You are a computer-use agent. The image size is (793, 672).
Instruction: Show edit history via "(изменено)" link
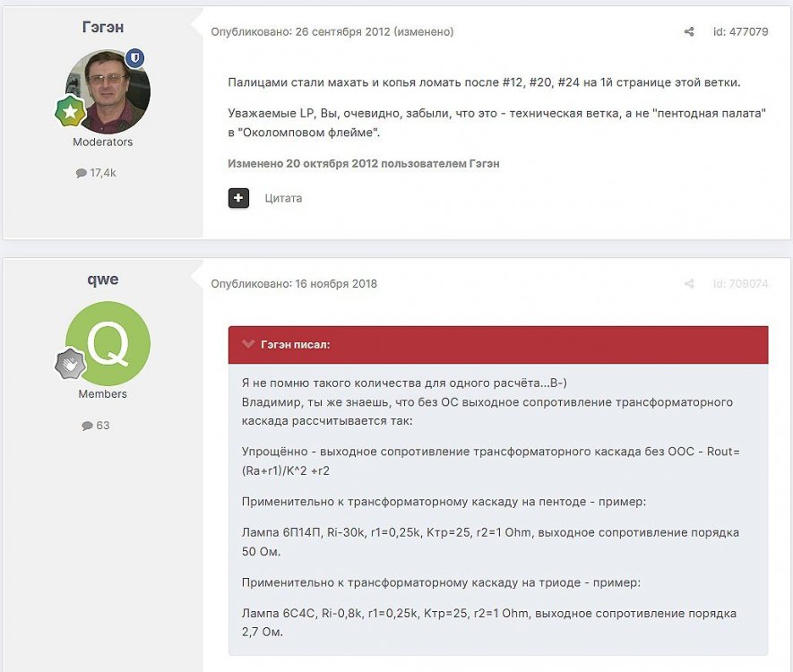(x=425, y=32)
